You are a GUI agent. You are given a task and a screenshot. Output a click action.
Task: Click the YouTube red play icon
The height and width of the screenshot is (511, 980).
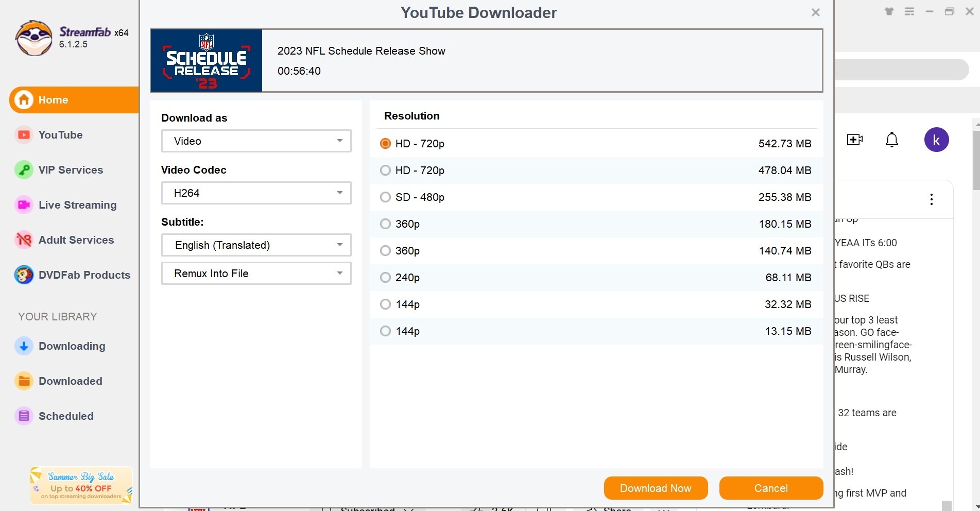coord(24,135)
